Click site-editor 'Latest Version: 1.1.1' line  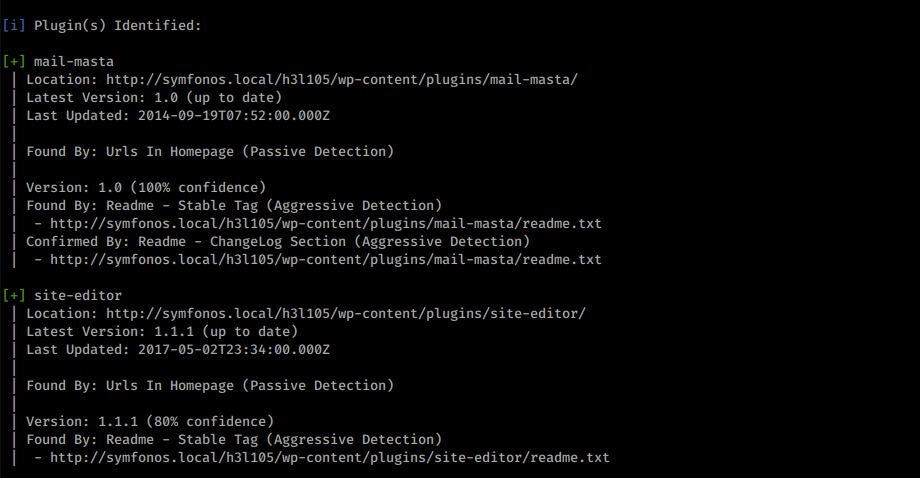click(x=162, y=331)
